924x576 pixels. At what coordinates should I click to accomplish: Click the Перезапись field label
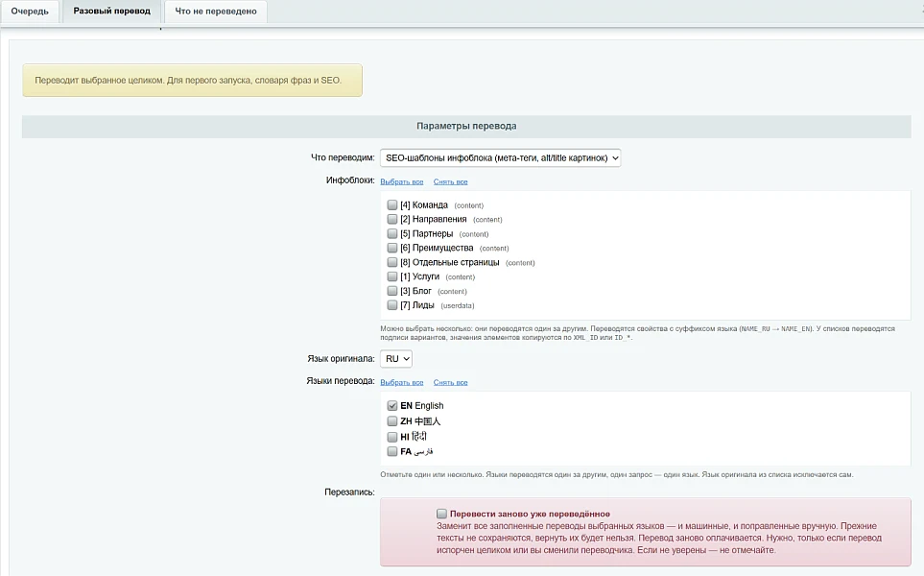[x=349, y=492]
